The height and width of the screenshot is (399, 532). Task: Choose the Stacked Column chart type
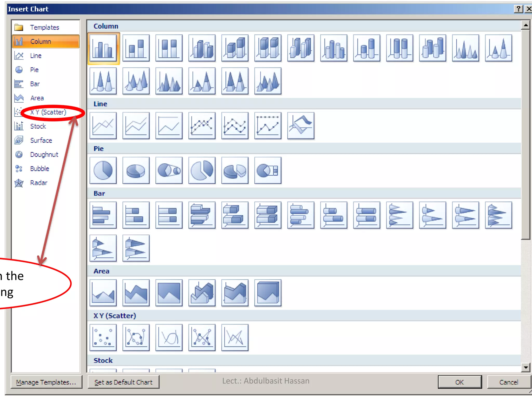pyautogui.click(x=136, y=48)
